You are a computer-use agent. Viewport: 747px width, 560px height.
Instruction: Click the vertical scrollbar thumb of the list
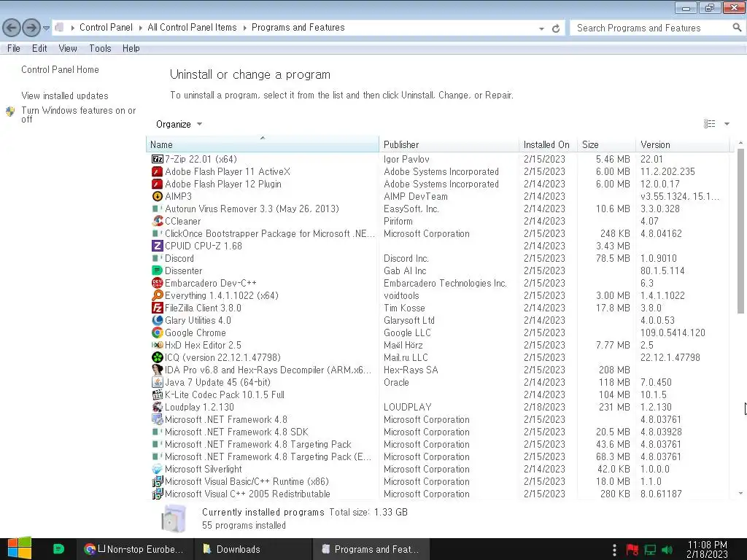click(x=740, y=231)
